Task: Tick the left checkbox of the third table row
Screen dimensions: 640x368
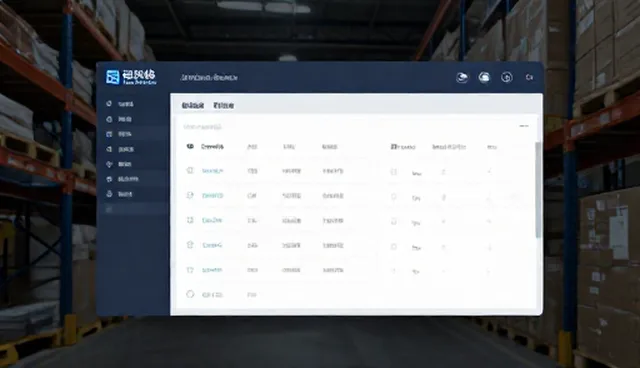Action: coord(190,220)
